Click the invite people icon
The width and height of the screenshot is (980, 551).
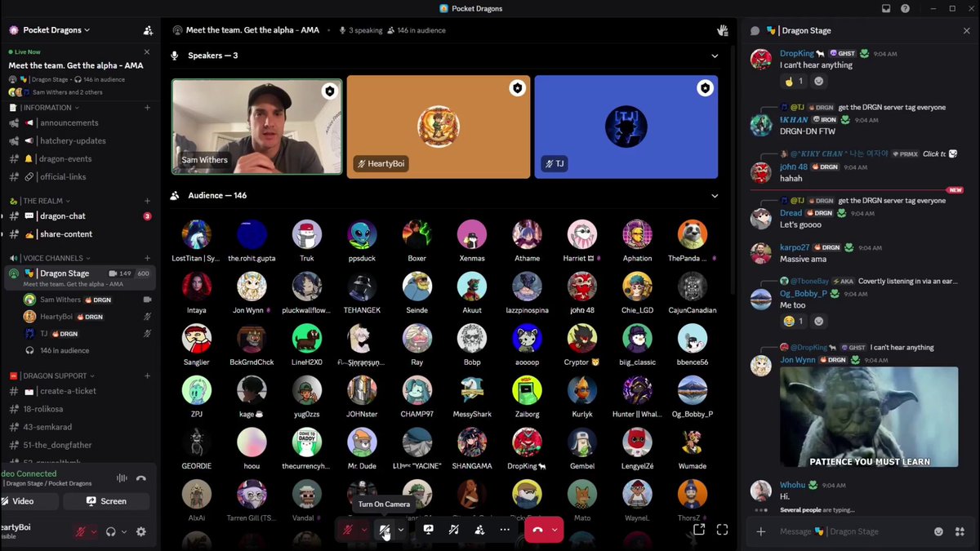(148, 30)
